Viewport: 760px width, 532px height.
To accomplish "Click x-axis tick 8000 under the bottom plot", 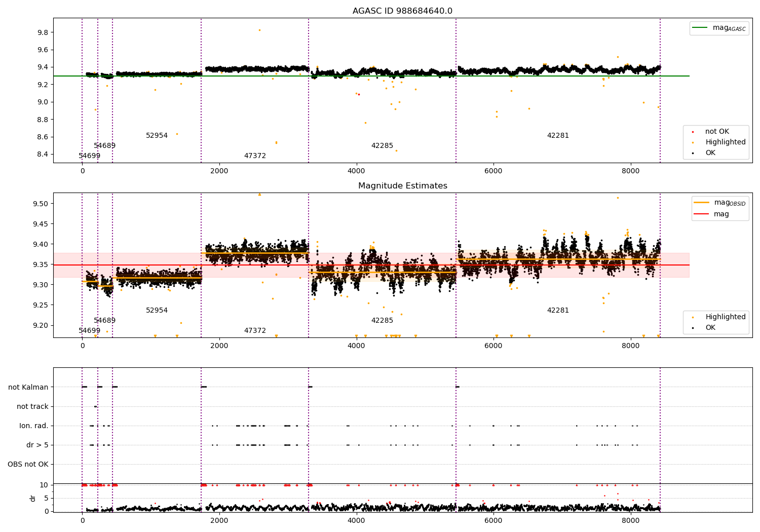I will coord(630,520).
